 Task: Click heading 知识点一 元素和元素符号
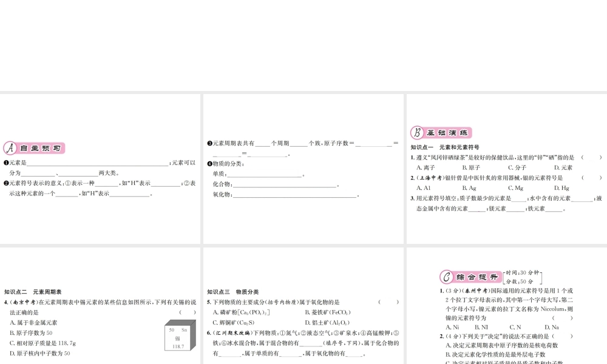tap(445, 147)
